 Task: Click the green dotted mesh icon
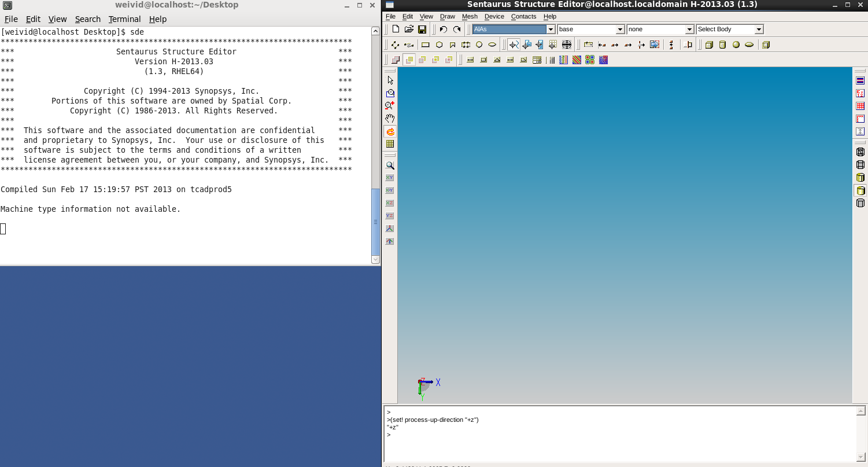590,60
